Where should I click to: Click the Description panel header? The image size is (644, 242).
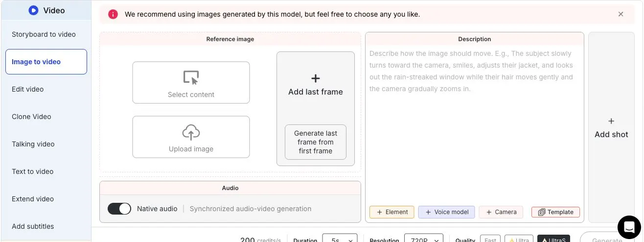tap(474, 39)
